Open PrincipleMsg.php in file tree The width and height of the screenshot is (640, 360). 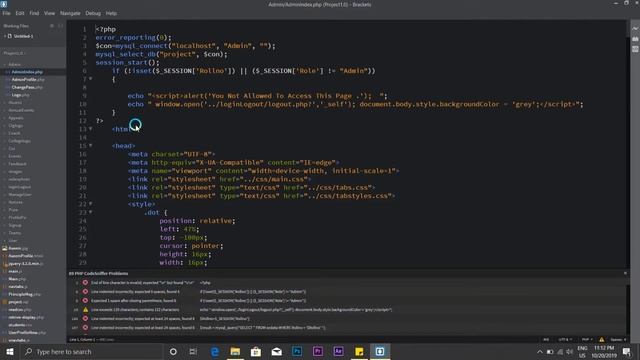click(24, 294)
